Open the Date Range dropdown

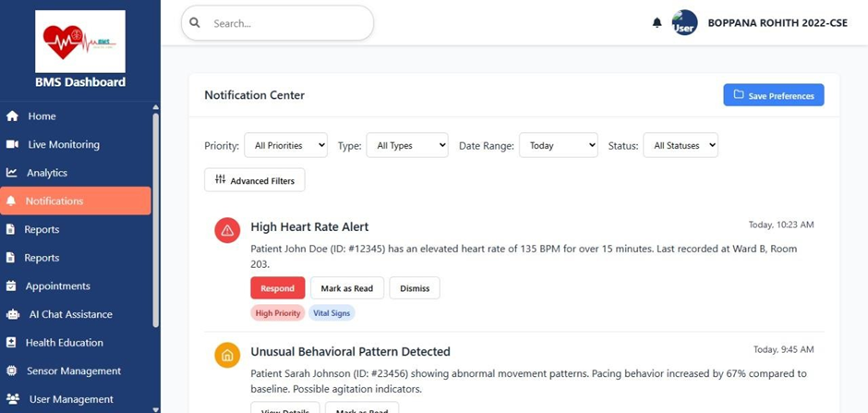(x=558, y=145)
